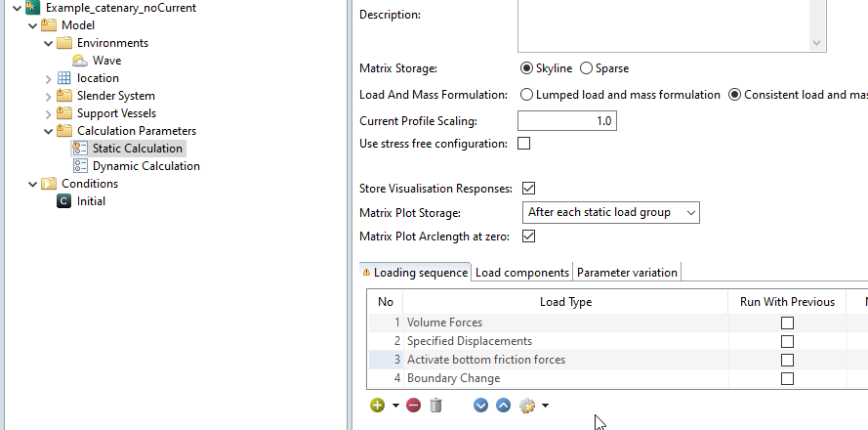Uncheck Store Visualisation Responses

[529, 188]
